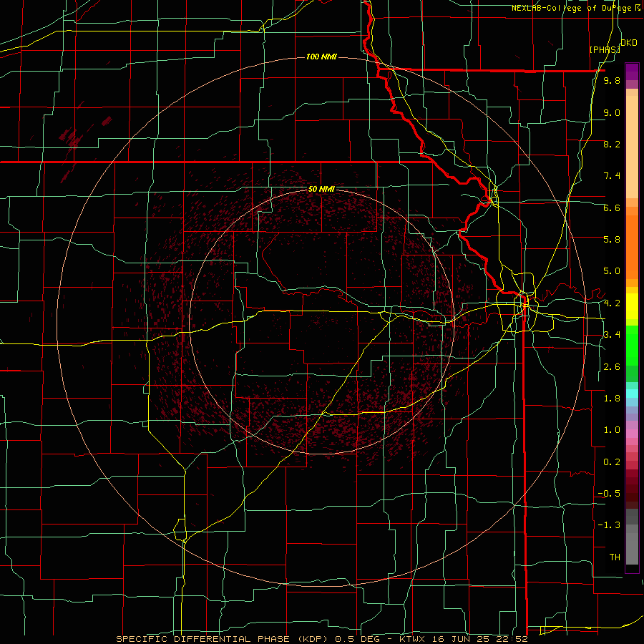Image resolution: width=644 pixels, height=644 pixels.
Task: Pick the bright green color bar segment
Action: (x=632, y=346)
